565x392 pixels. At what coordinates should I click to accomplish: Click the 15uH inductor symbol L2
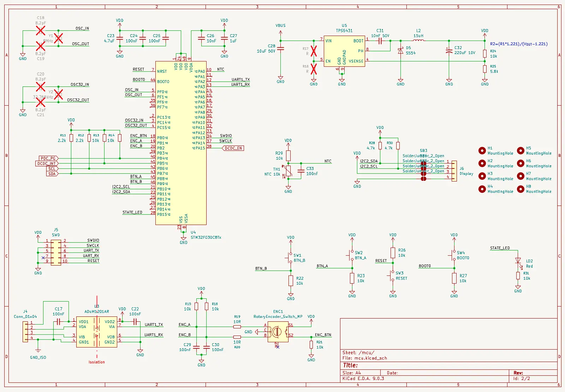pyautogui.click(x=418, y=40)
